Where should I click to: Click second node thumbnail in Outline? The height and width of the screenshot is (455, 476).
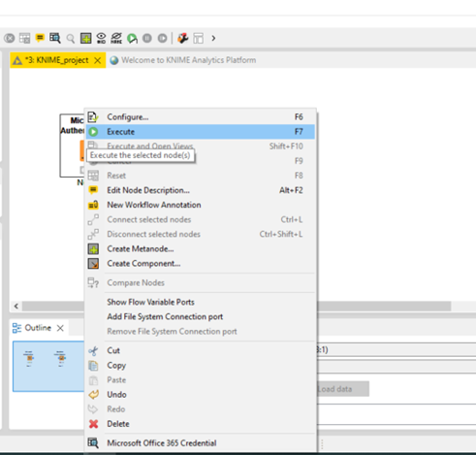(60, 359)
